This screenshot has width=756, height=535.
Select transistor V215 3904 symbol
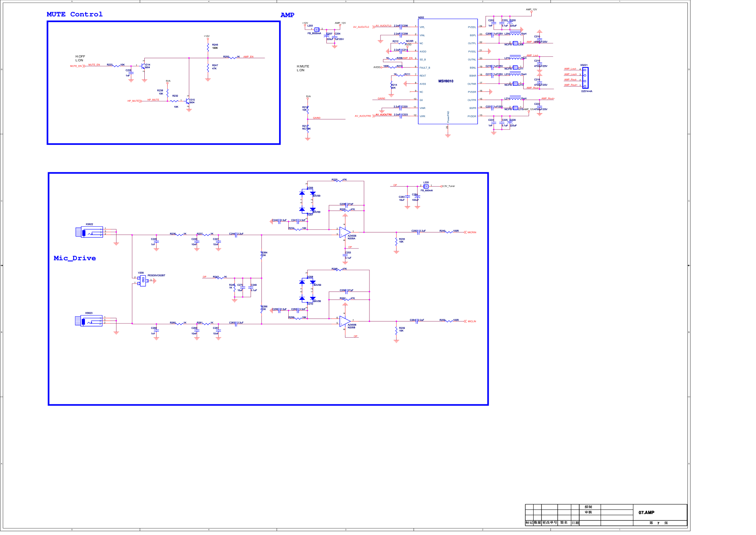point(188,101)
